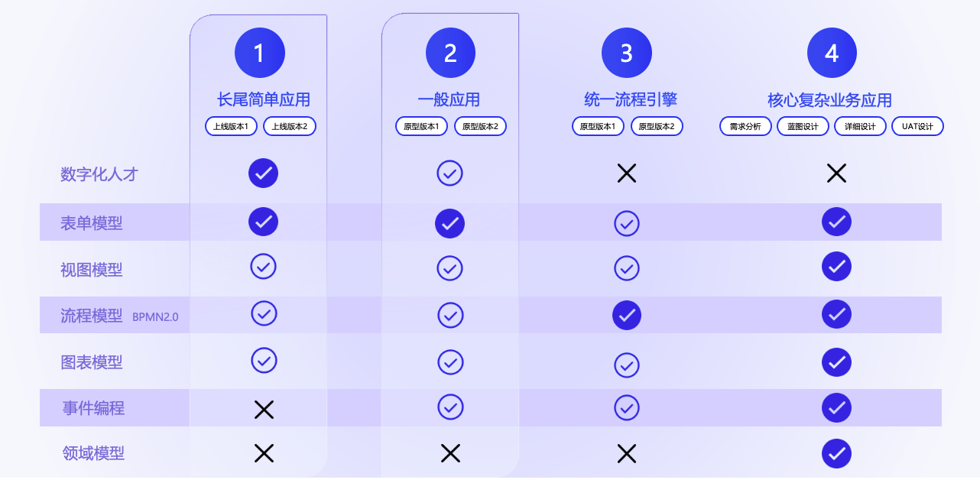Click filled checkmark for 数字化人才 under 长尾简单应用
The image size is (980, 483).
264,173
